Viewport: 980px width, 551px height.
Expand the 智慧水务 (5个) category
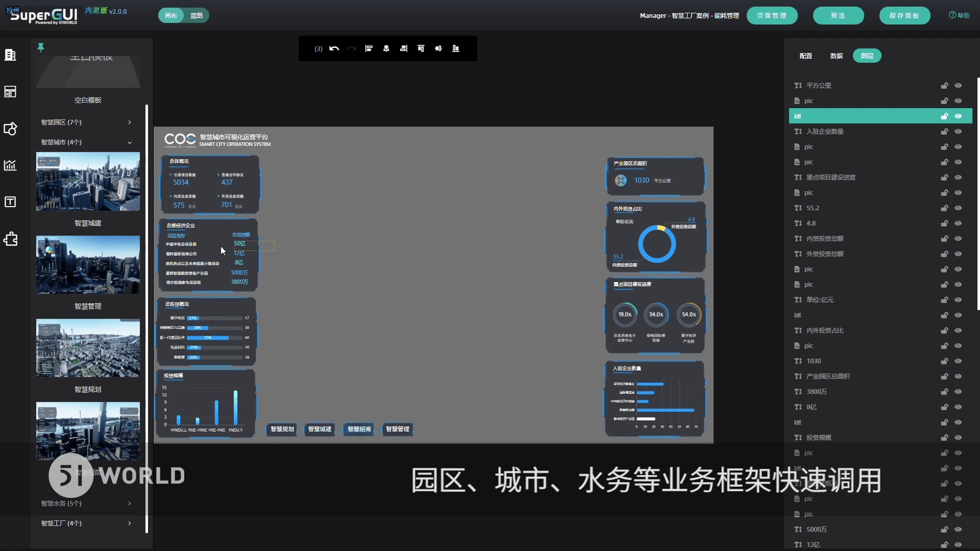87,504
